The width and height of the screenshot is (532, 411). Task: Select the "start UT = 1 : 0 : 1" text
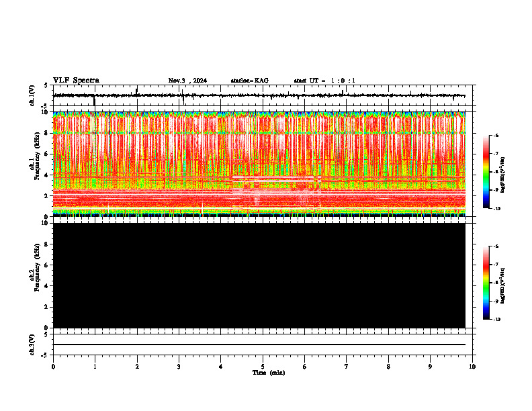(x=324, y=81)
